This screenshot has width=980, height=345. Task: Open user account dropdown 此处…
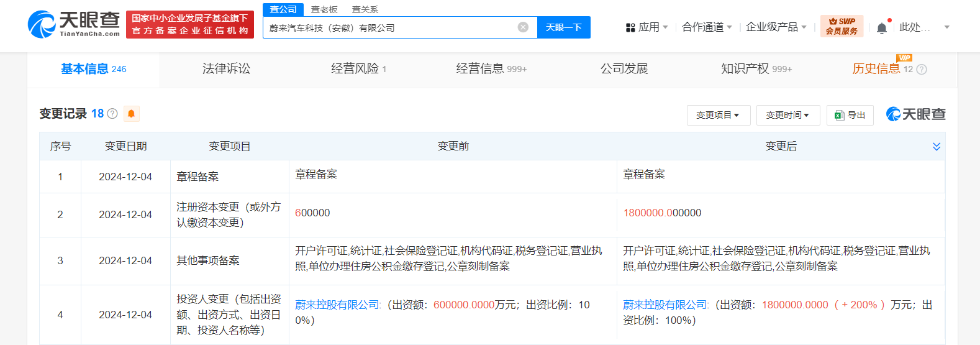click(924, 27)
